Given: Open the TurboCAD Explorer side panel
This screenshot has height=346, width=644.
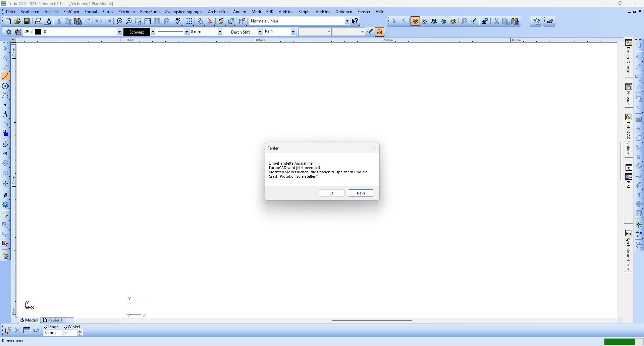Looking at the screenshot, I should click(x=628, y=134).
